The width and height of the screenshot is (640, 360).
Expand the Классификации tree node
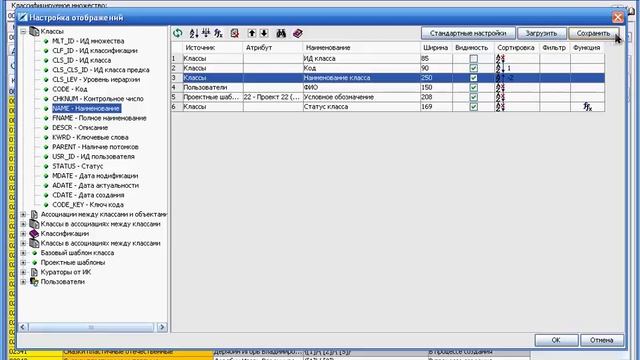tap(23, 233)
